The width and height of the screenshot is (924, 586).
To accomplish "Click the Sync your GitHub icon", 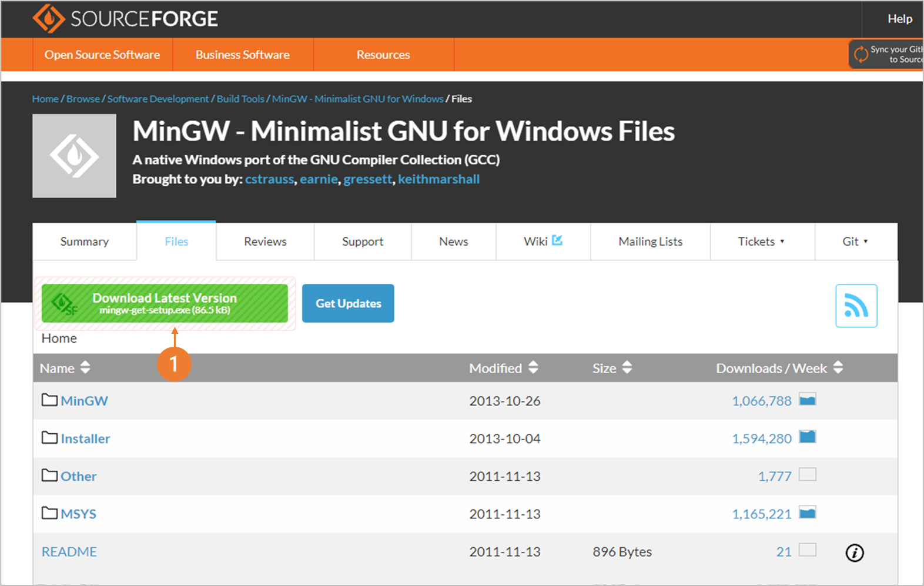I will pyautogui.click(x=861, y=54).
